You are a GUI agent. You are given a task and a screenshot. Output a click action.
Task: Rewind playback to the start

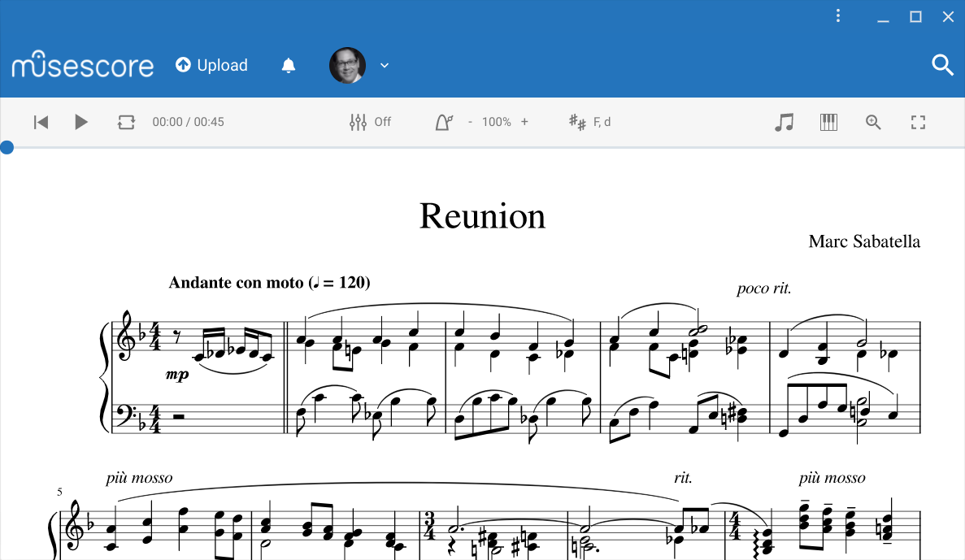[41, 122]
